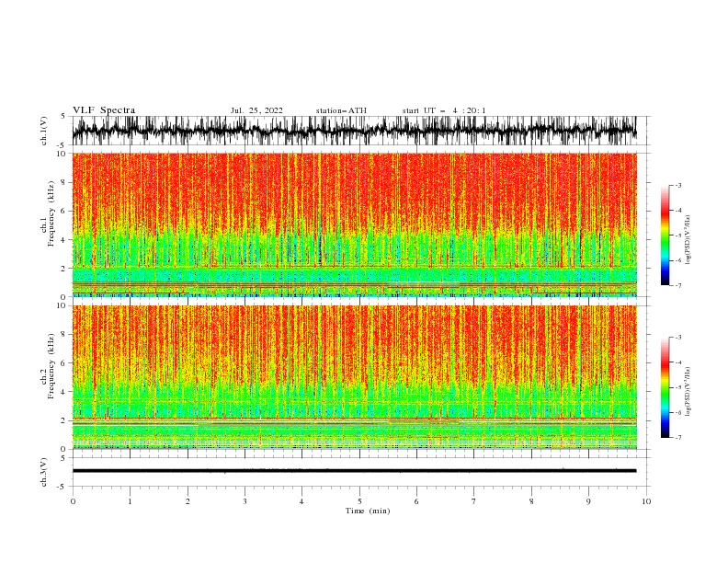Click time axis tick label "8"
This screenshot has height=563, width=728.
(x=531, y=501)
